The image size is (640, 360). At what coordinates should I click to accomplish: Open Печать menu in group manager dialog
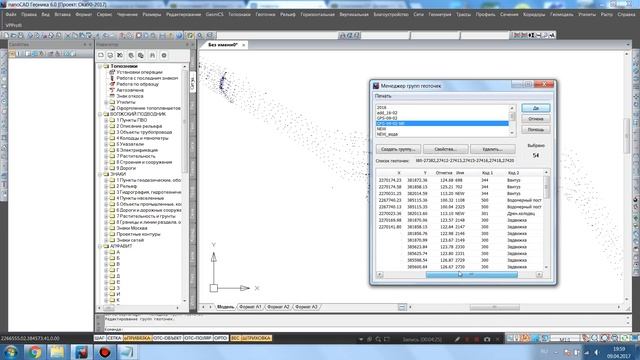click(x=383, y=96)
